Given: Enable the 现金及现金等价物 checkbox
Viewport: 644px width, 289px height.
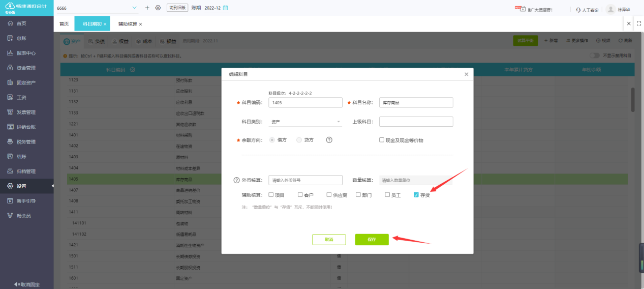Looking at the screenshot, I should point(382,140).
